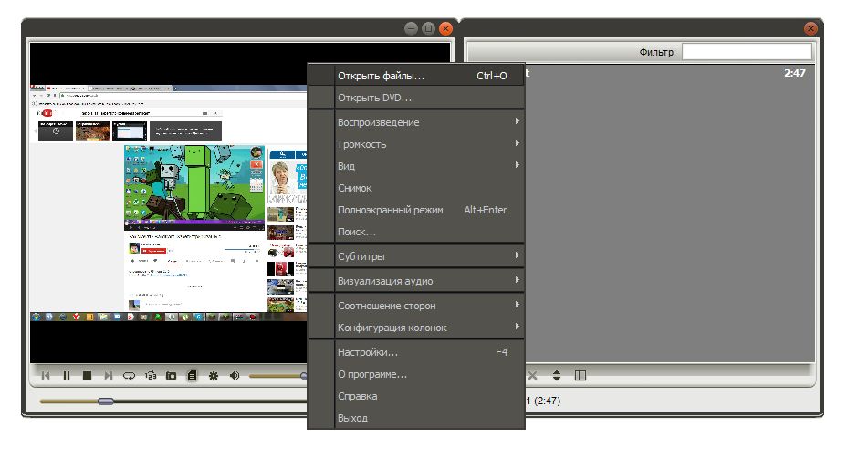Close the player window
868x458 pixels.
tap(445, 29)
